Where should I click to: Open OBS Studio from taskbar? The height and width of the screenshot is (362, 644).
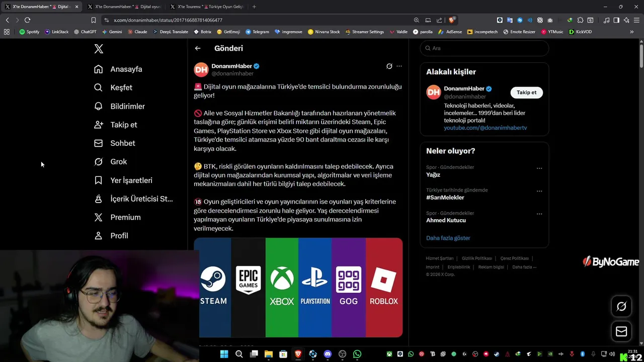(343, 354)
